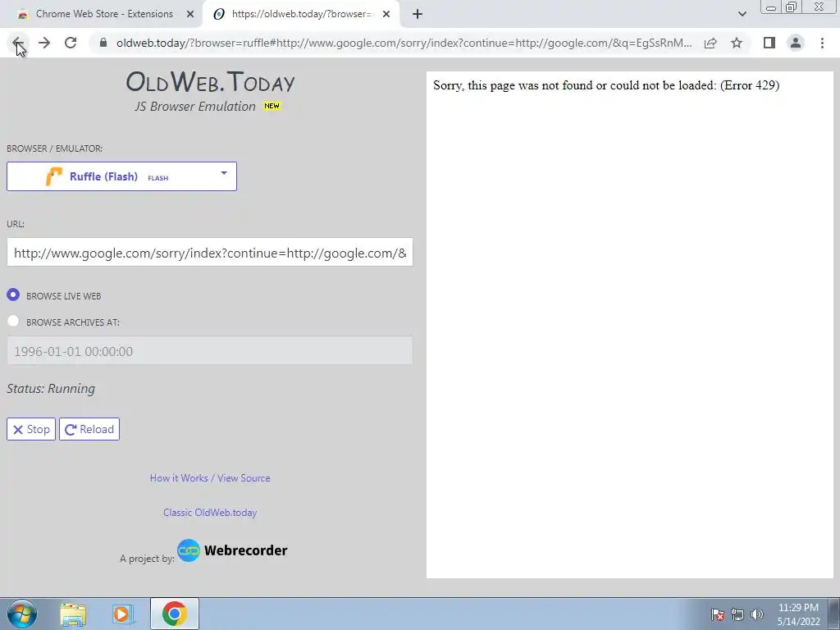Viewport: 840px width, 630px height.
Task: Select the Browse Archives At radio button
Action: coord(13,321)
